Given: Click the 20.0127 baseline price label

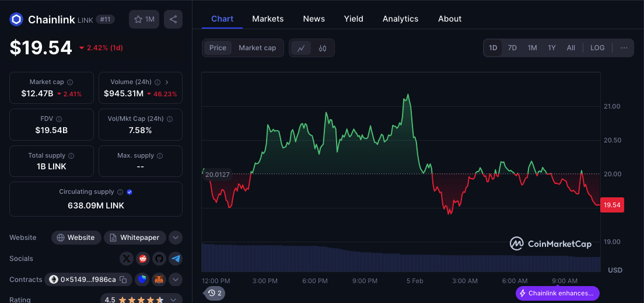Looking at the screenshot, I should click(218, 175).
